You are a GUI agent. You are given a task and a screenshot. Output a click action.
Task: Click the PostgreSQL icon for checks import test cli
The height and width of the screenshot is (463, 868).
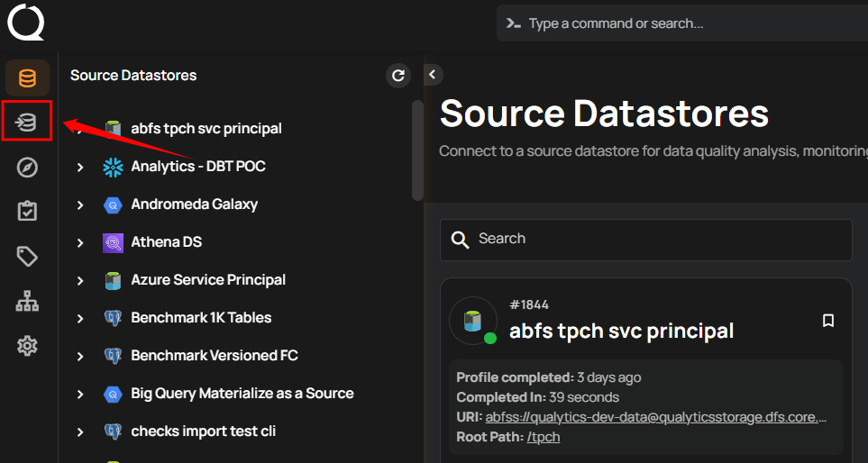[x=113, y=431]
